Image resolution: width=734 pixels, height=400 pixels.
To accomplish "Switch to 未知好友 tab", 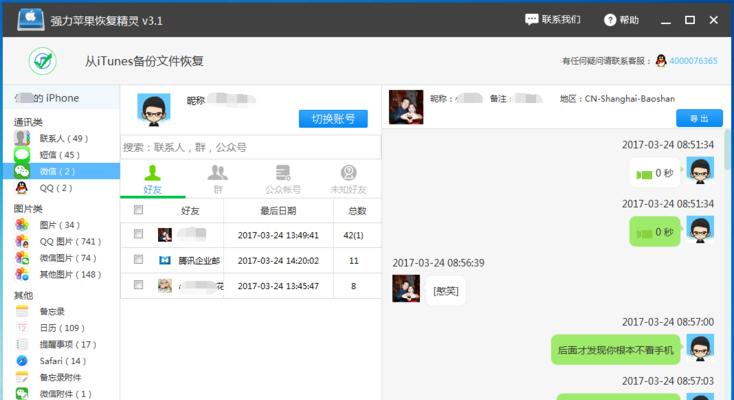I will 348,179.
